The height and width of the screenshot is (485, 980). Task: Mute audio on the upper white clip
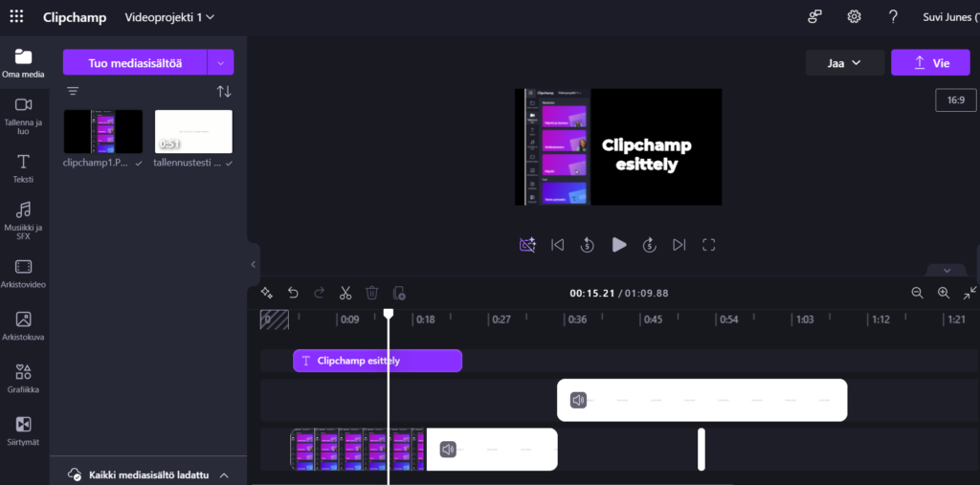point(578,400)
